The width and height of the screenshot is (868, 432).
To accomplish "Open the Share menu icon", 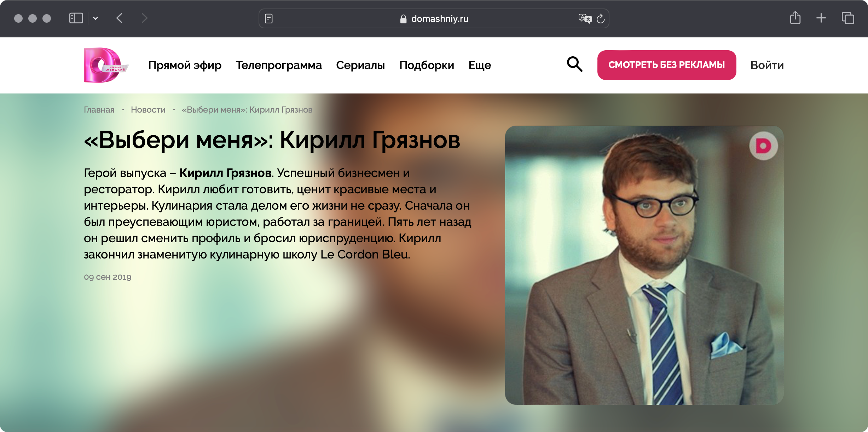I will (x=795, y=18).
